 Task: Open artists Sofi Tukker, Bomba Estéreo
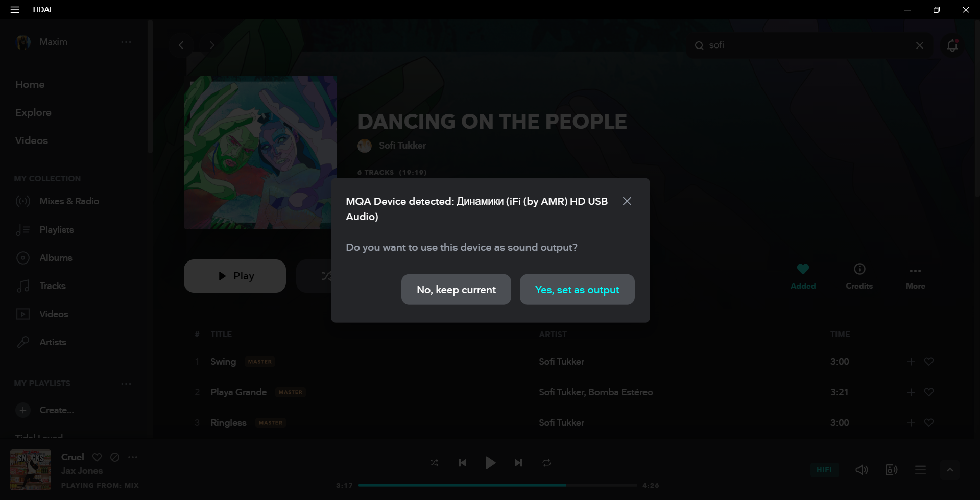click(x=596, y=392)
